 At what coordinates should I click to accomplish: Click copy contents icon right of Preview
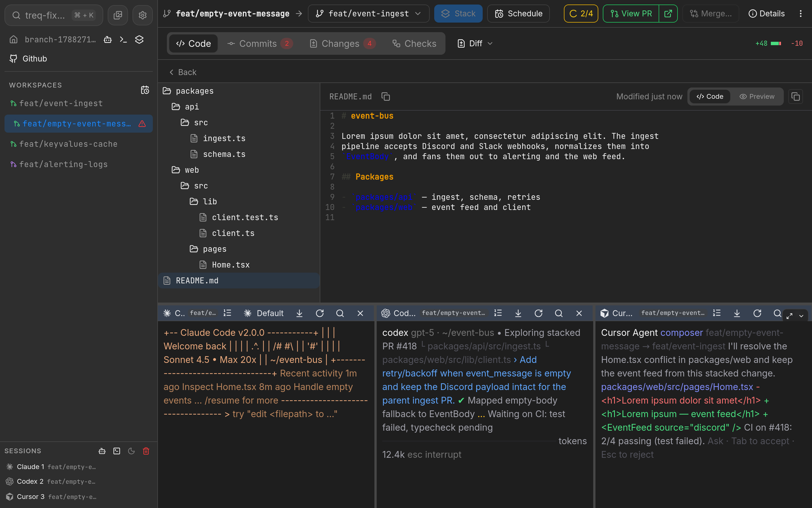point(796,97)
